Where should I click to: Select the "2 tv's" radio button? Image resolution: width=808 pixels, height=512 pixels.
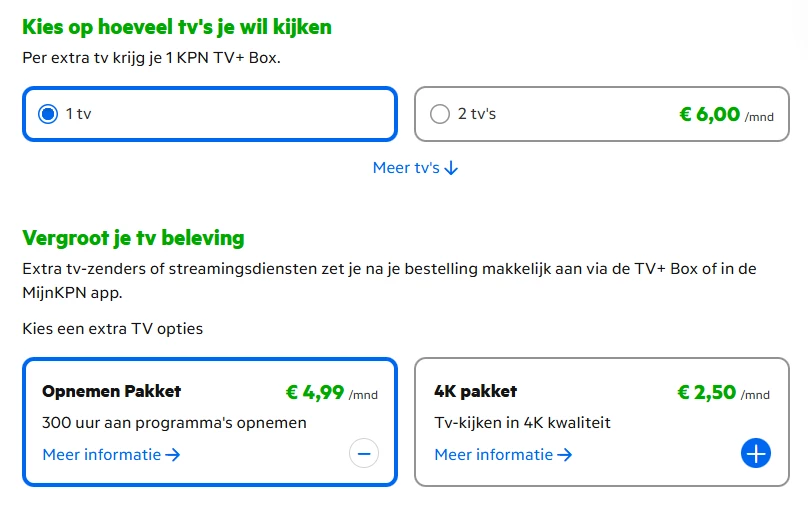click(x=439, y=114)
